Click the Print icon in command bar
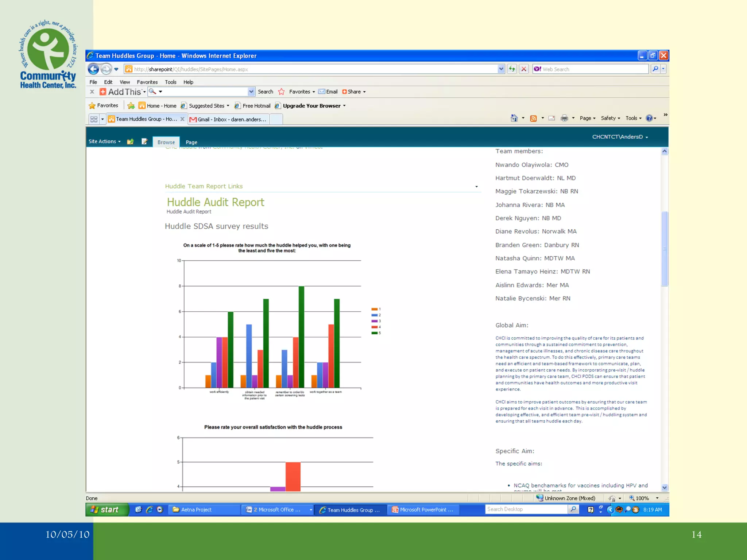This screenshot has height=560, width=747. point(564,118)
